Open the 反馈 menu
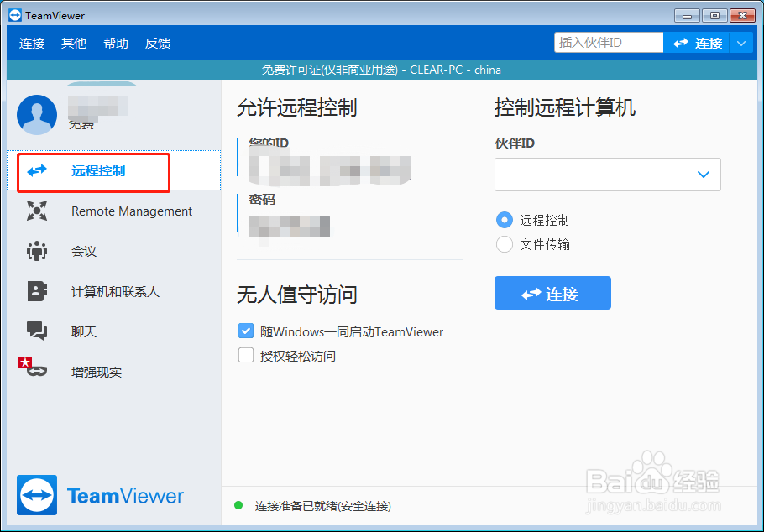The width and height of the screenshot is (764, 532). click(158, 44)
